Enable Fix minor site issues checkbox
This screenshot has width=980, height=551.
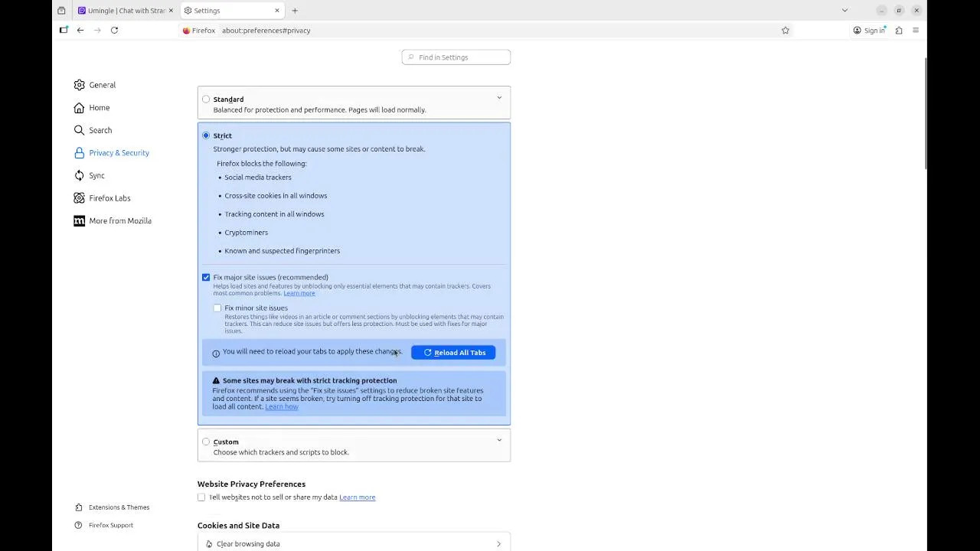tap(217, 308)
